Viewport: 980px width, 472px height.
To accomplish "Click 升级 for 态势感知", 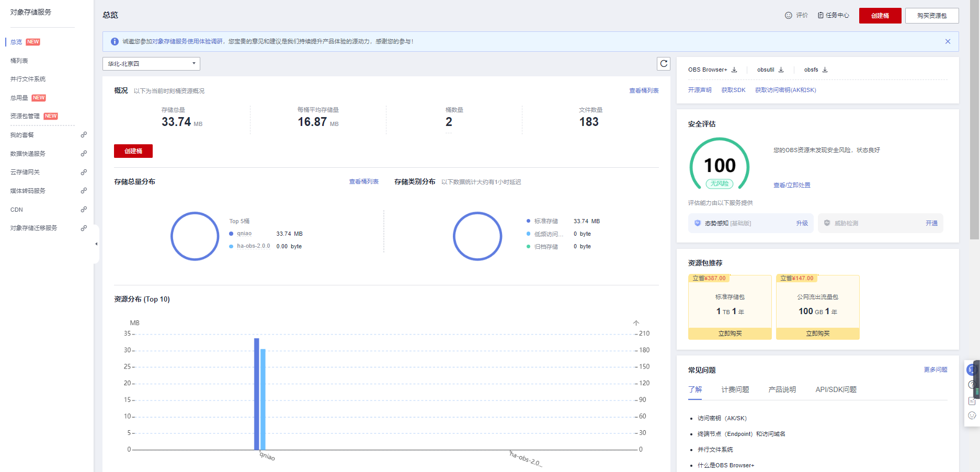I will [x=802, y=223].
